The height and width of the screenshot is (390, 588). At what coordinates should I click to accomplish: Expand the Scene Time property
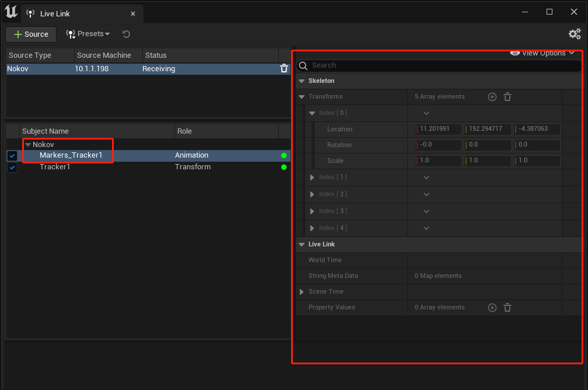click(302, 292)
